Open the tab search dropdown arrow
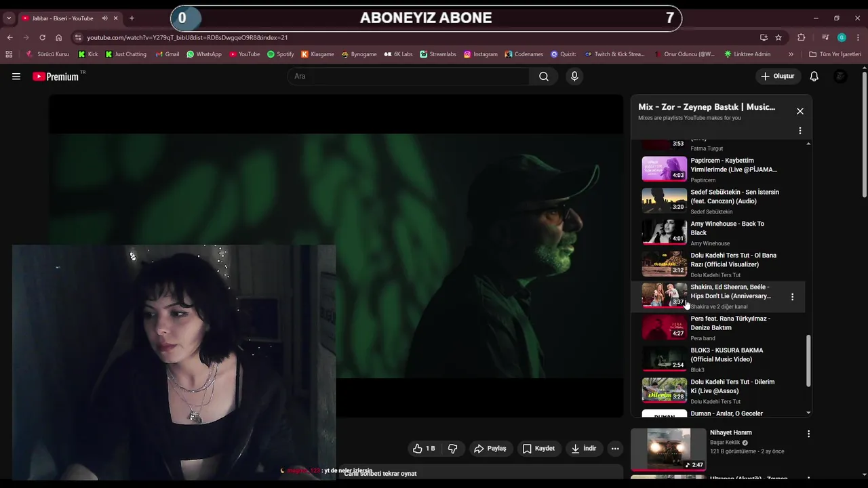 (x=9, y=18)
